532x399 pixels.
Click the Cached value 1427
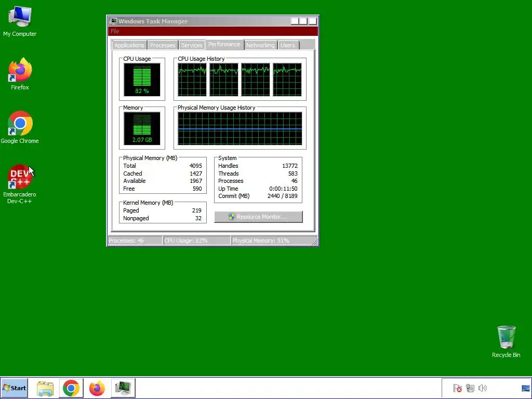(x=195, y=174)
